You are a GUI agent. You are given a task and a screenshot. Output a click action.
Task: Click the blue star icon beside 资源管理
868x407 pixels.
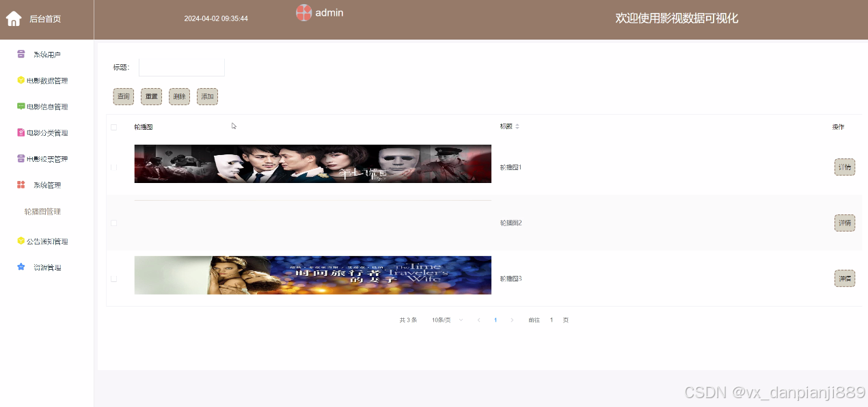[21, 267]
